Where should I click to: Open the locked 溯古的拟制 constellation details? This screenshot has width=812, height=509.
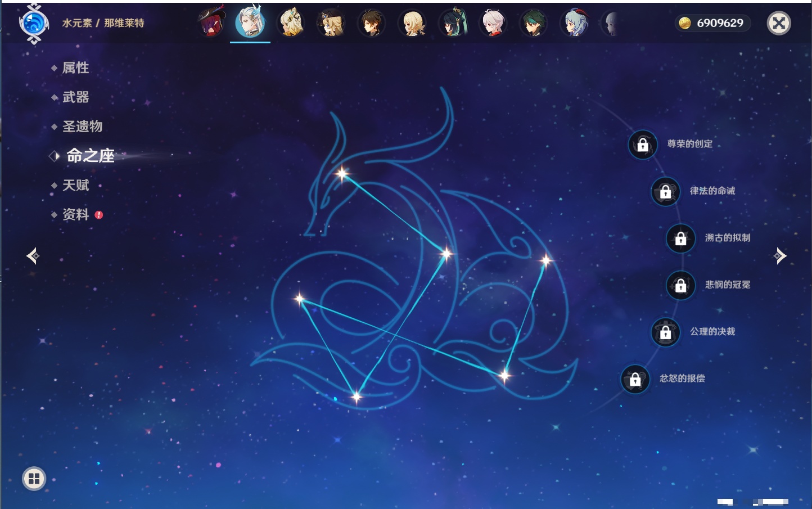point(680,238)
